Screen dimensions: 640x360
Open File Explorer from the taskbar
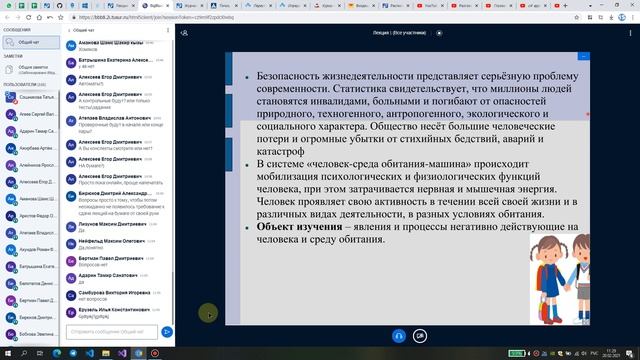pyautogui.click(x=106, y=353)
